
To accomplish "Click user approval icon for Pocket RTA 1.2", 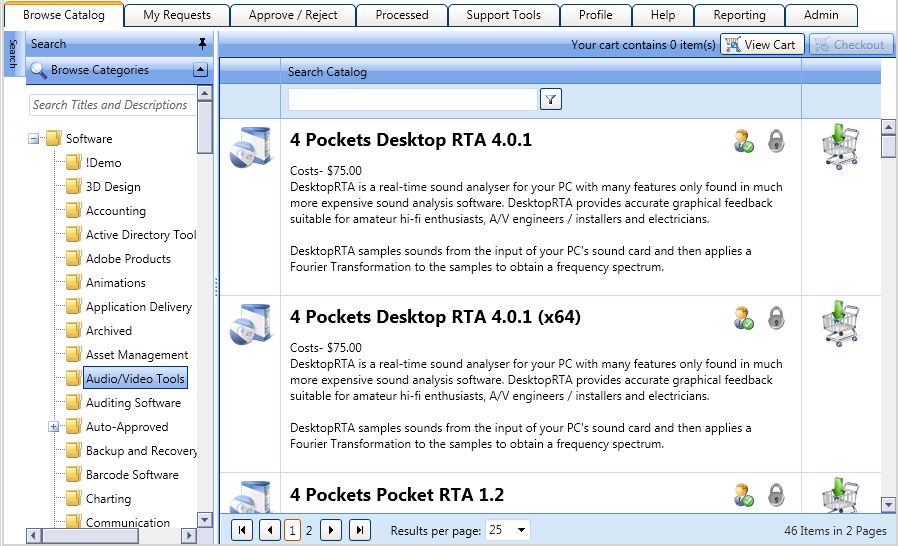I will (743, 495).
